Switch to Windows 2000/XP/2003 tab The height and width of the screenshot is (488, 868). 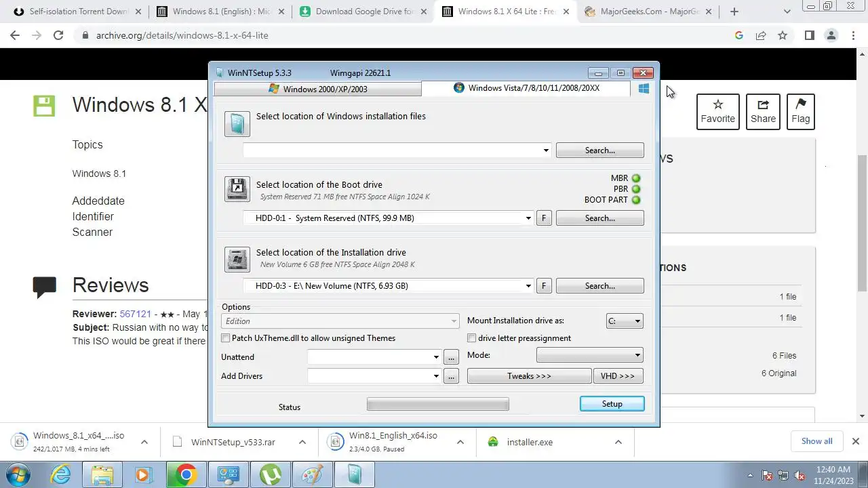(317, 89)
